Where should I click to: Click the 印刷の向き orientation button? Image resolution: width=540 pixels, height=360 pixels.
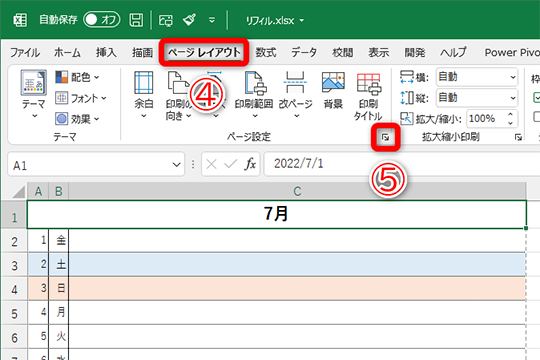[178, 95]
